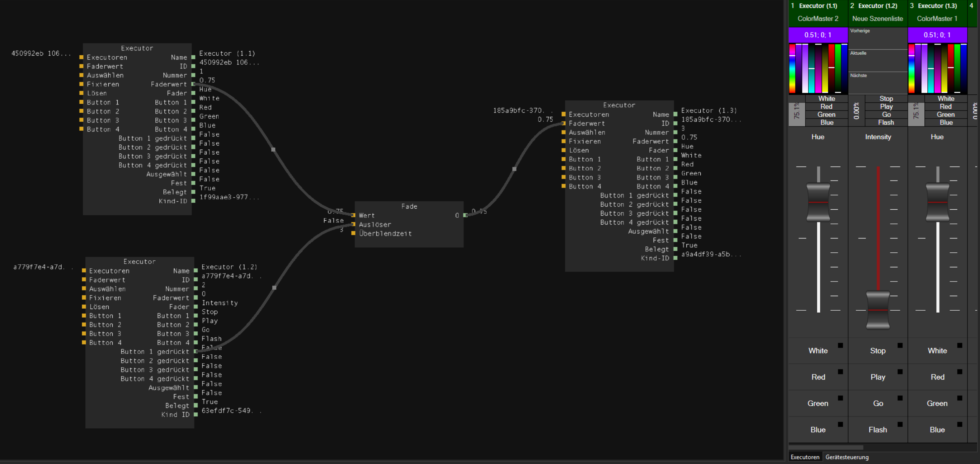
Task: Click large Play button of Executor (1.2)
Action: tap(878, 377)
